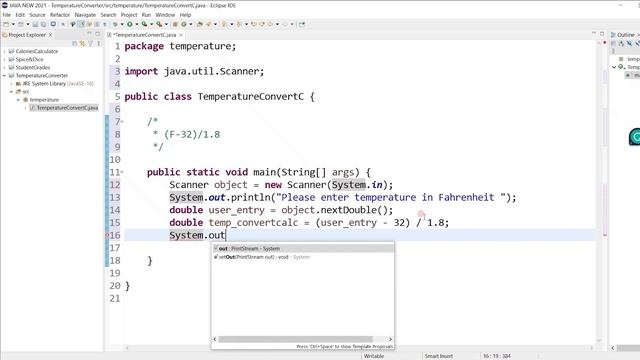Select the 'out : PrintStream - System' proposal
This screenshot has width=640, height=360.
point(303,248)
